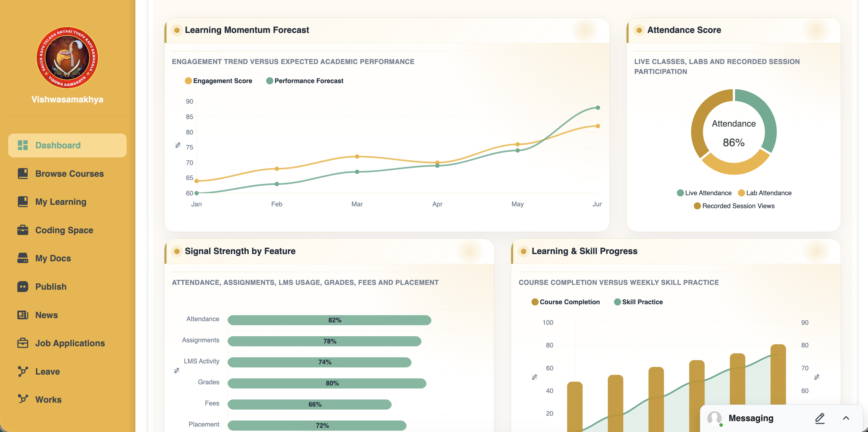Open Browse Courses in the sidebar
Screen dimensions: 868x432
tap(67, 173)
